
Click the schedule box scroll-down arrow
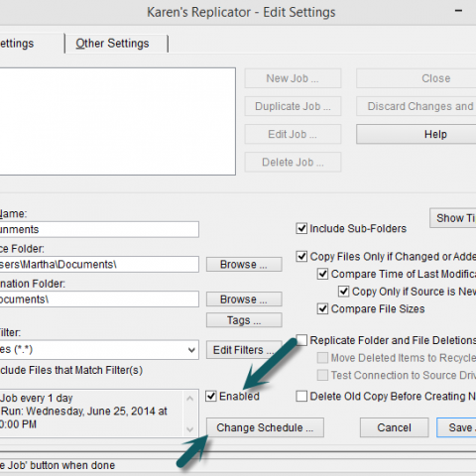click(189, 429)
